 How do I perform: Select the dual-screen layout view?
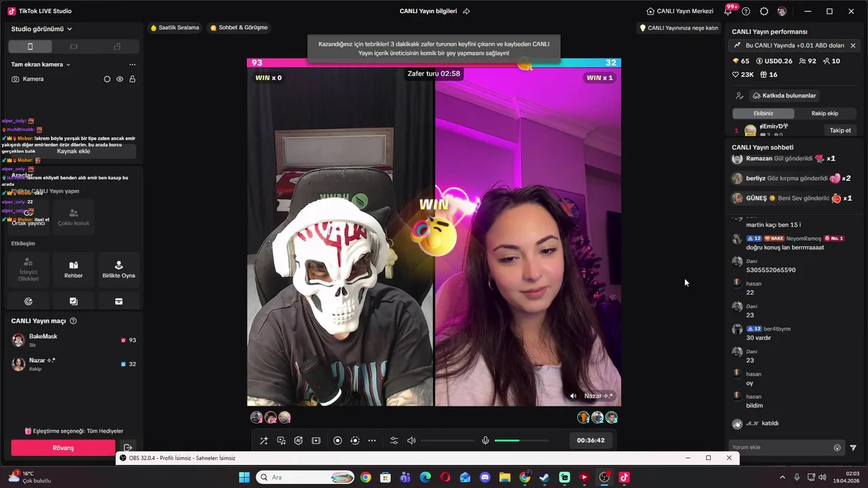click(117, 46)
